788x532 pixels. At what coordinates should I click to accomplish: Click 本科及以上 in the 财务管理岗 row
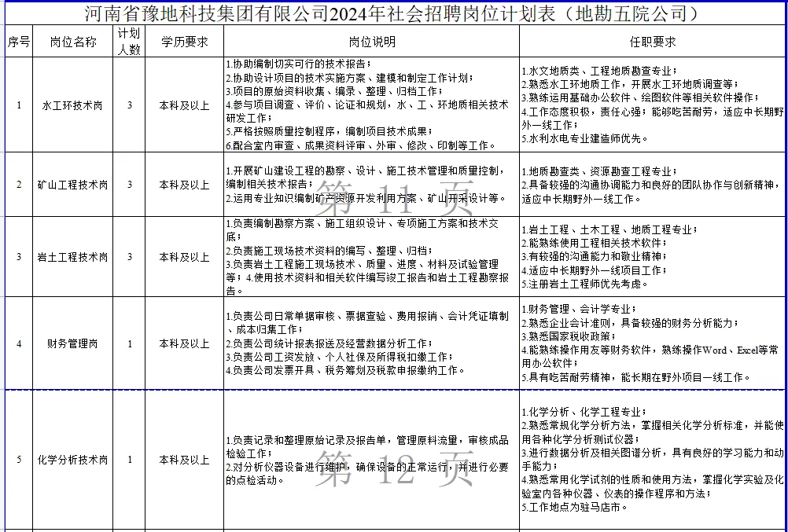pyautogui.click(x=185, y=343)
